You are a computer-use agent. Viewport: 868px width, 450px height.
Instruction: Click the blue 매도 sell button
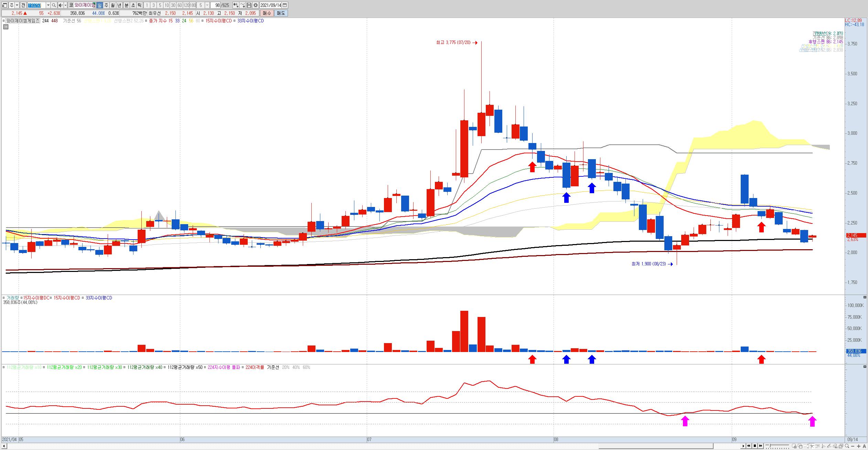[281, 13]
